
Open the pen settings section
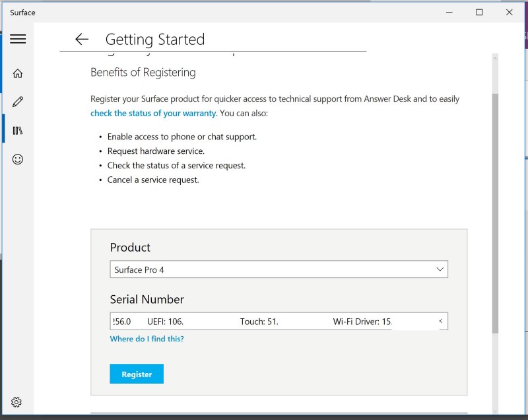pos(18,102)
